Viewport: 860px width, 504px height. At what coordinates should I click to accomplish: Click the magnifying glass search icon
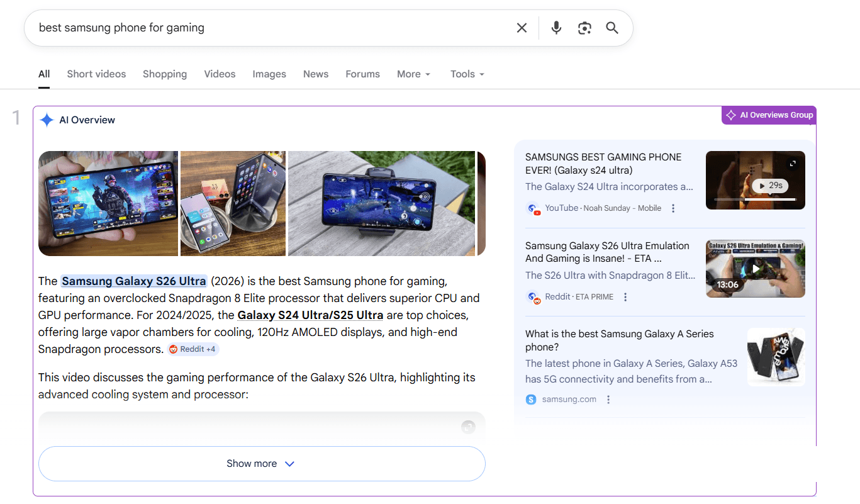(611, 28)
